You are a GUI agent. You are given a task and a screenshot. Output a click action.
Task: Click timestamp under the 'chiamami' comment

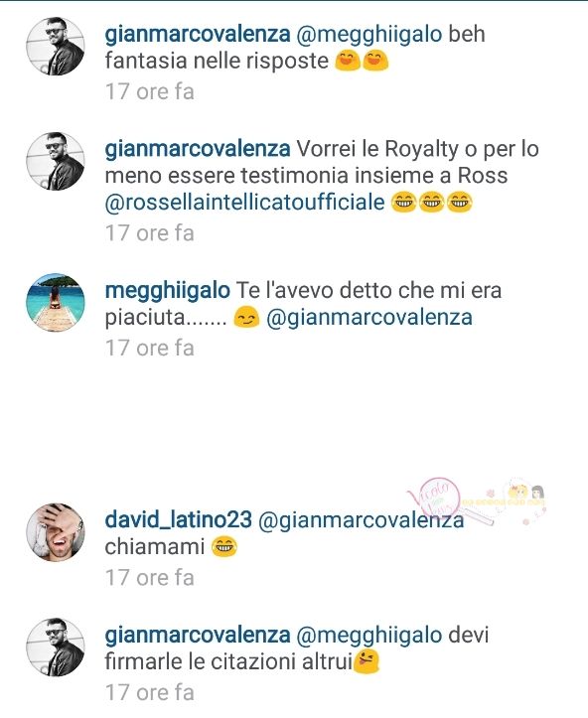pyautogui.click(x=150, y=577)
